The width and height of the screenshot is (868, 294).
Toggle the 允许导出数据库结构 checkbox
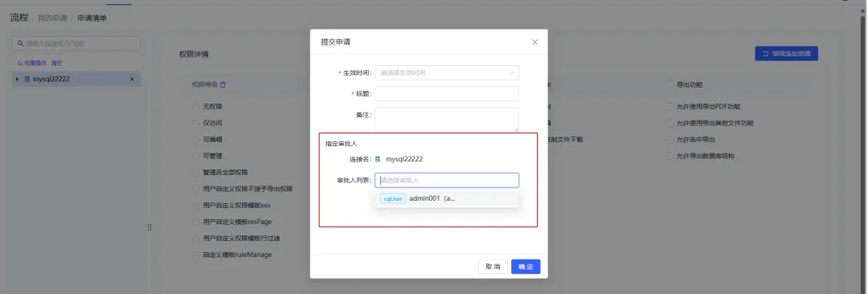pyautogui.click(x=669, y=156)
